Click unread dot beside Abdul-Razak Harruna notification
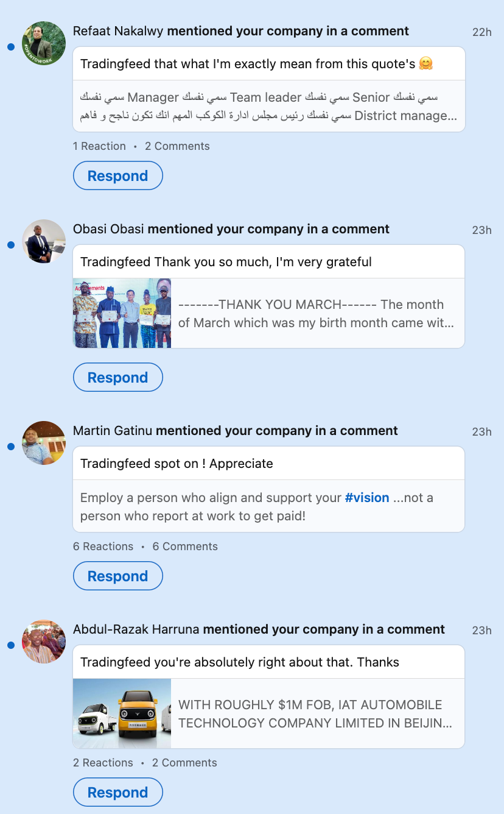Viewport: 504px width, 814px height. pos(10,645)
